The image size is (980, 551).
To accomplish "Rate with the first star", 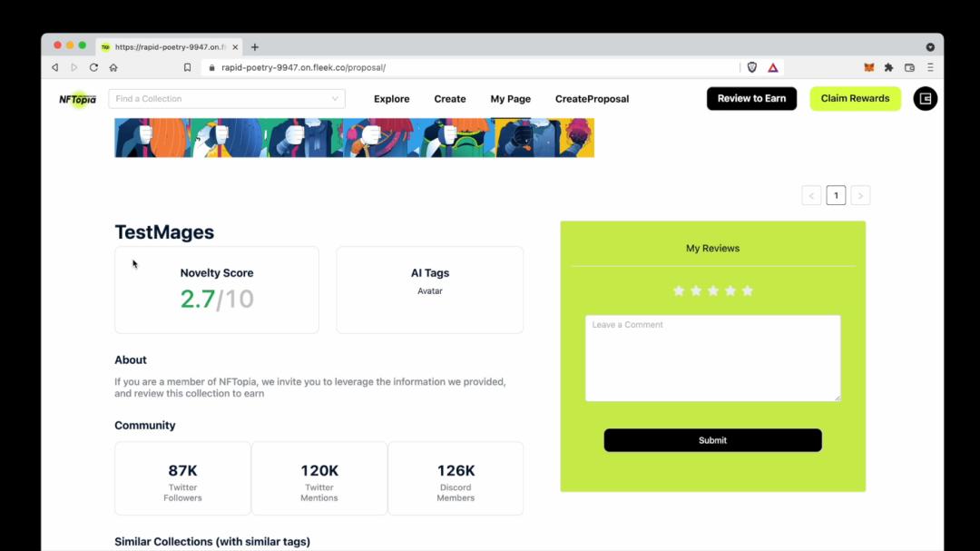I will tap(679, 290).
